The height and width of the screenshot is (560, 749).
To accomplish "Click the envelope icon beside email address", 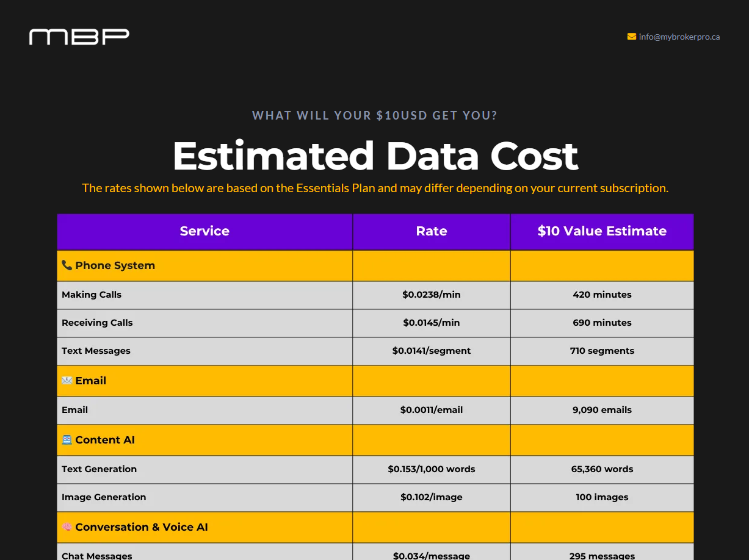I will (x=632, y=37).
